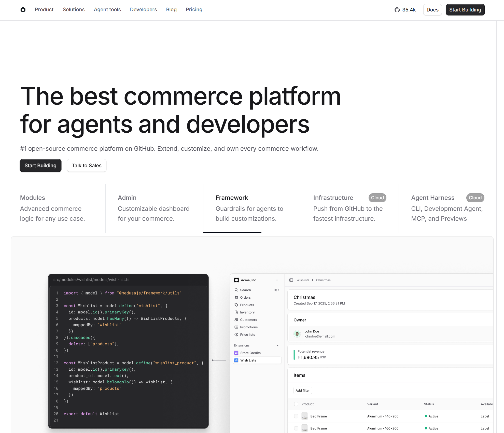
Task: Click the $1,680.95 potential revenue value
Action: coord(312,357)
